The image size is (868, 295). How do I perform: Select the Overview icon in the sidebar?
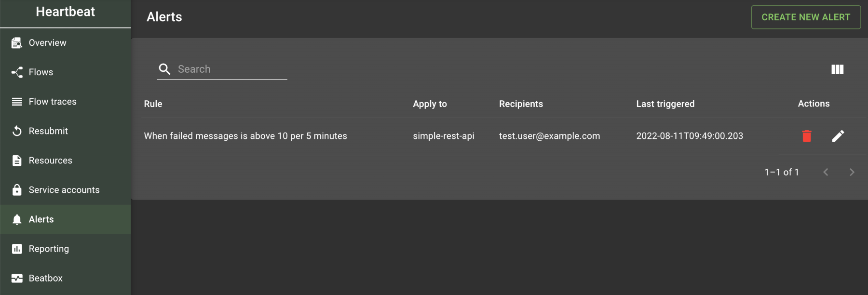(x=16, y=42)
